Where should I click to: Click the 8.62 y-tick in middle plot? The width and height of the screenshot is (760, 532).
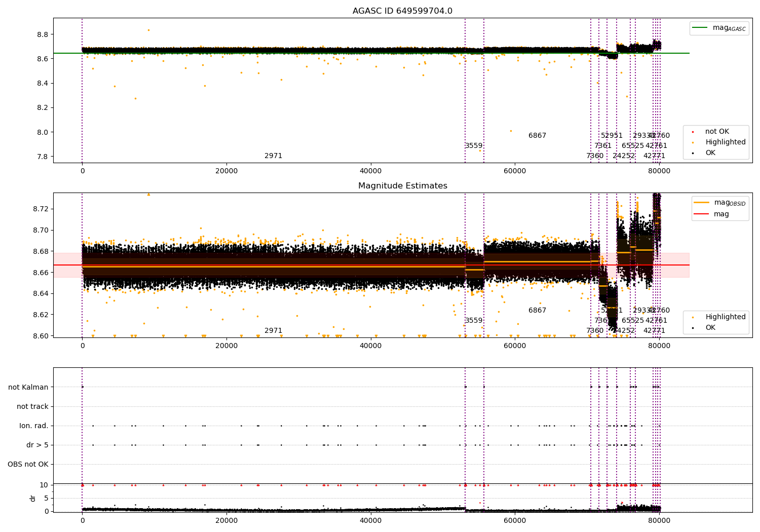tap(41, 315)
